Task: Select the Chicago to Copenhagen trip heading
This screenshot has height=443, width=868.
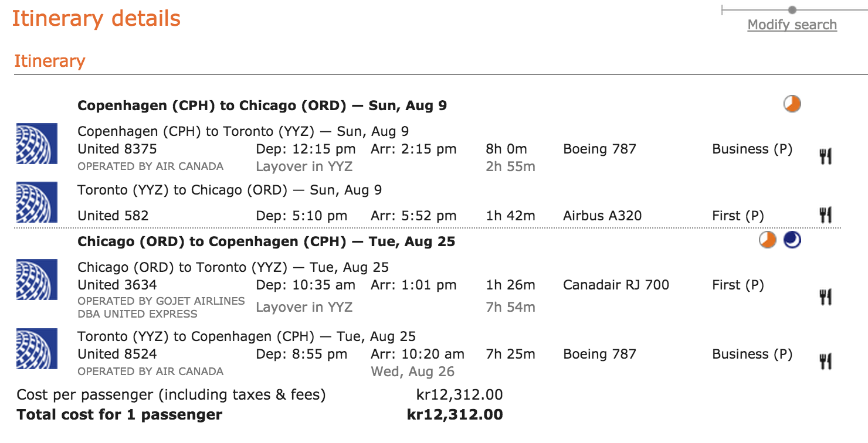Action: click(266, 241)
